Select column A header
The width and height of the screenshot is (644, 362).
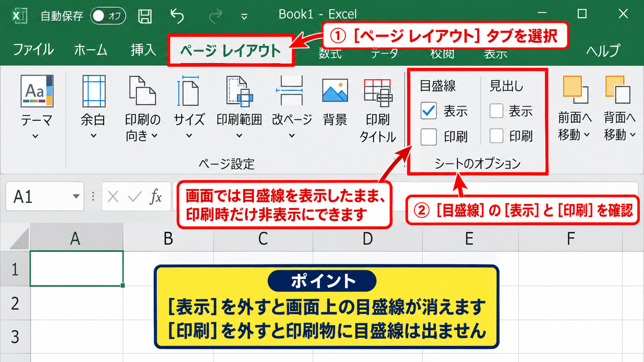click(x=77, y=238)
